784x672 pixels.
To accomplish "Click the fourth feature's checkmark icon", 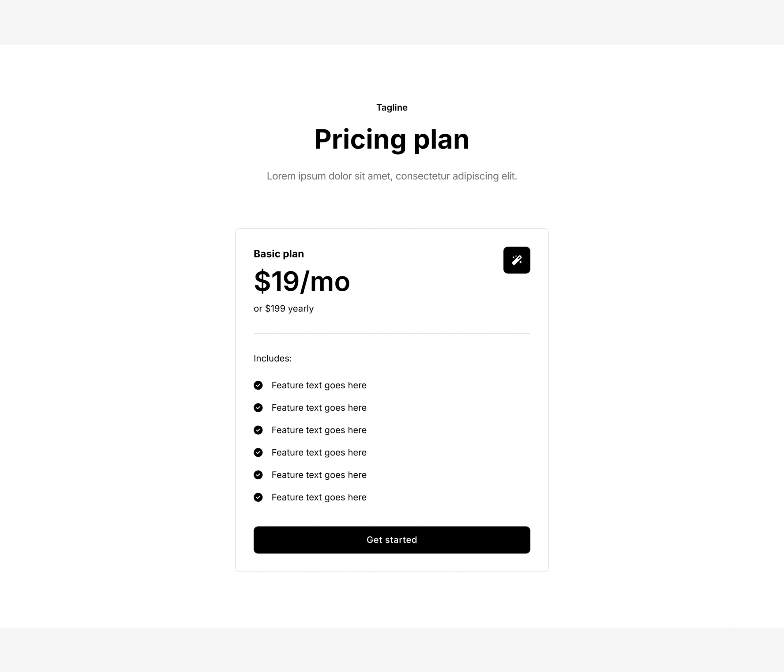I will coord(258,452).
